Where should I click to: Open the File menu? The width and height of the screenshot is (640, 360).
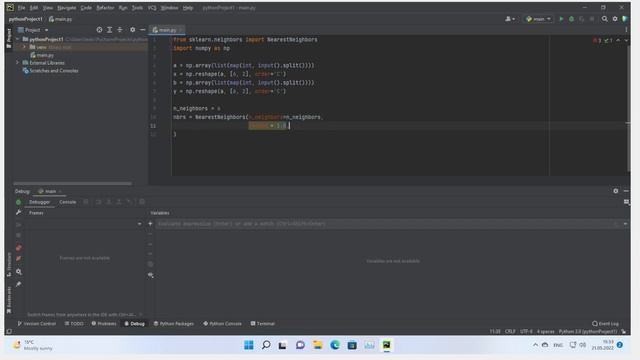[x=21, y=8]
